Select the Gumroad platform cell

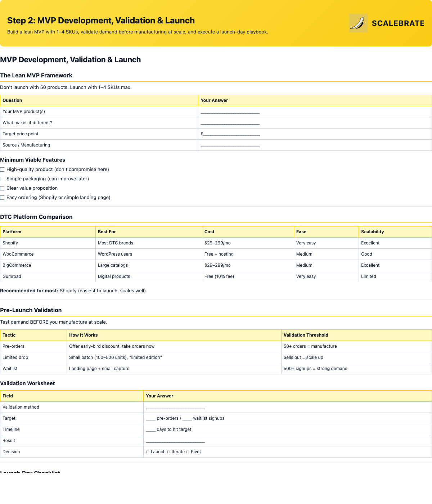(x=48, y=276)
